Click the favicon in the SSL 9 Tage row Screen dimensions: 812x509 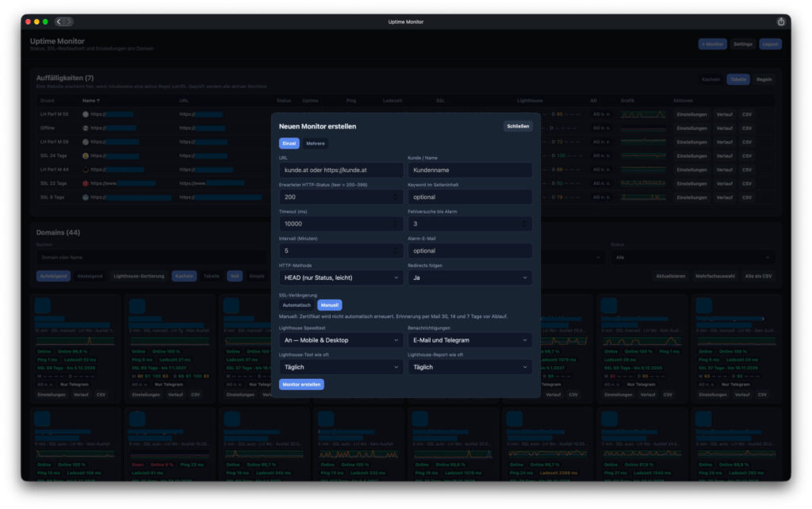tap(86, 197)
